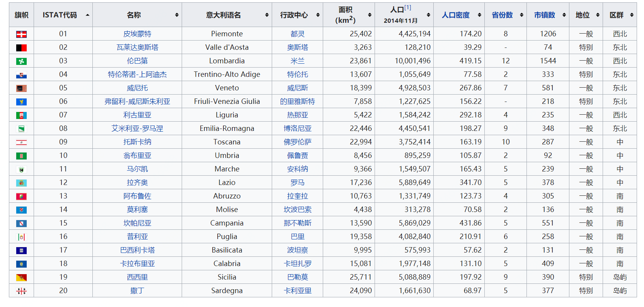Open the 瓦莱达奥斯塔 region link
Viewport: 644px width, 307px height.
coord(137,47)
